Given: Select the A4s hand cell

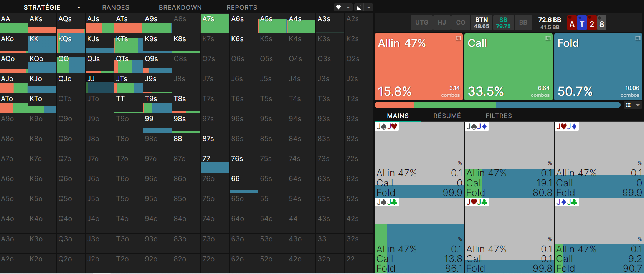Looking at the screenshot, I should [x=301, y=23].
